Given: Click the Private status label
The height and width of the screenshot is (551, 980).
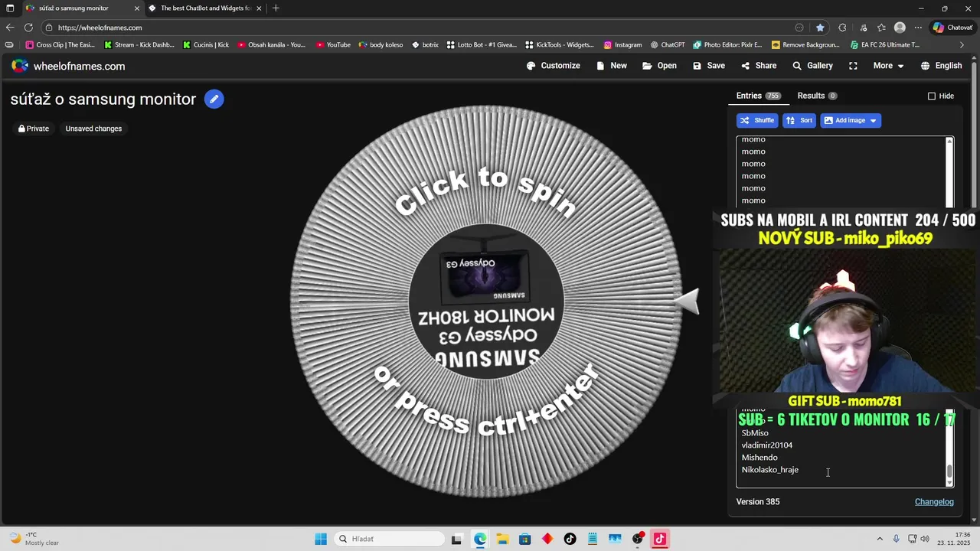Looking at the screenshot, I should click(x=34, y=129).
